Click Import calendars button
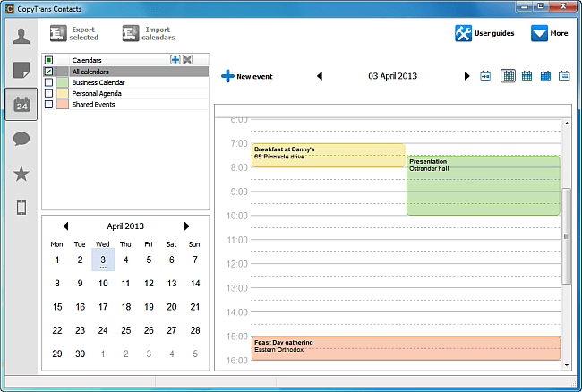 coord(149,33)
